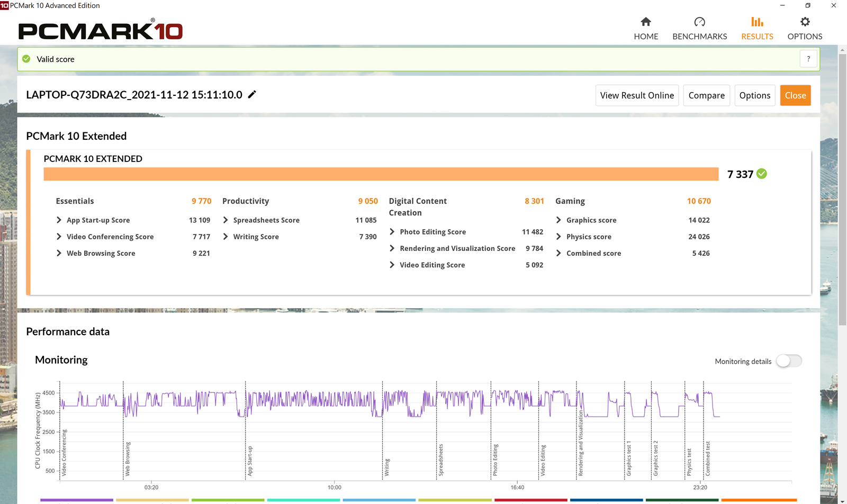Click the green checkmark beside 7 337

(762, 174)
